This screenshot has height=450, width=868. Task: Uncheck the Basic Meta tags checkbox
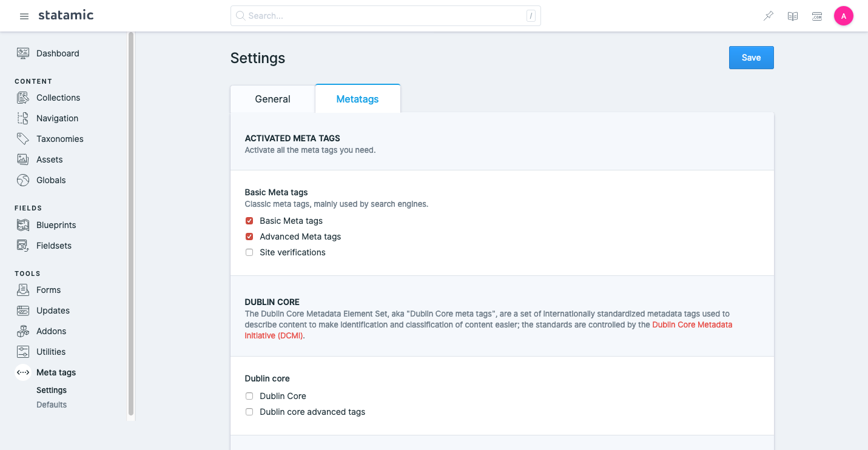click(249, 221)
